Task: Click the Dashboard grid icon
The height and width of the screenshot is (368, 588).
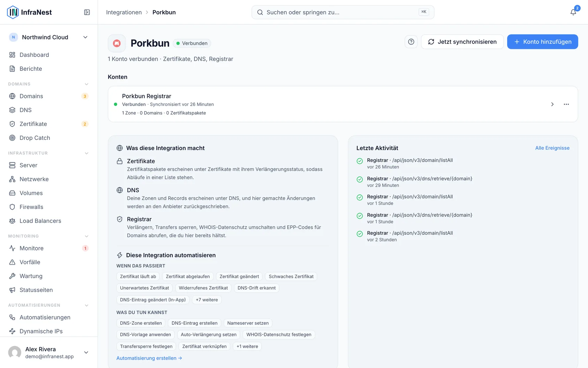Action: [x=12, y=55]
